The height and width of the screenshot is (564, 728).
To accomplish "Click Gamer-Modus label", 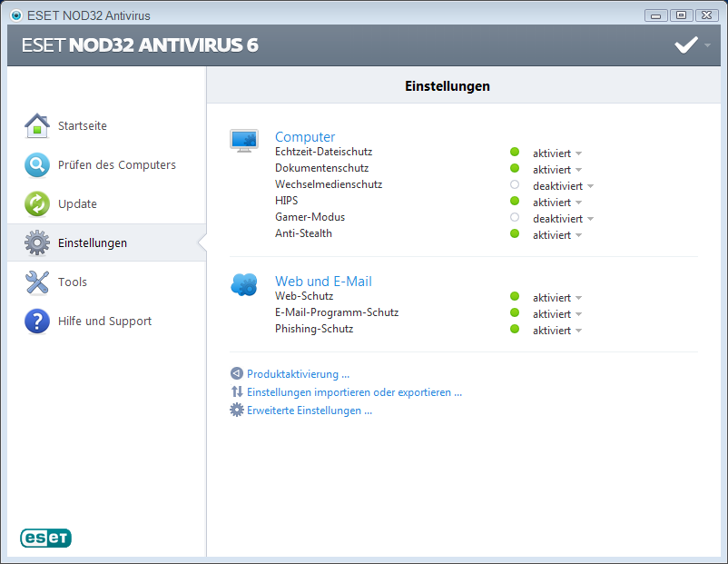I will 310,217.
